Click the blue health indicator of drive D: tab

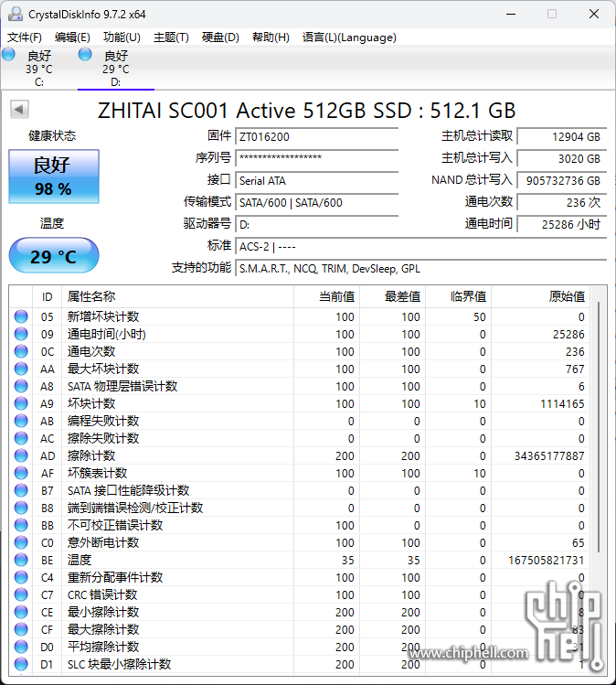coord(85,54)
